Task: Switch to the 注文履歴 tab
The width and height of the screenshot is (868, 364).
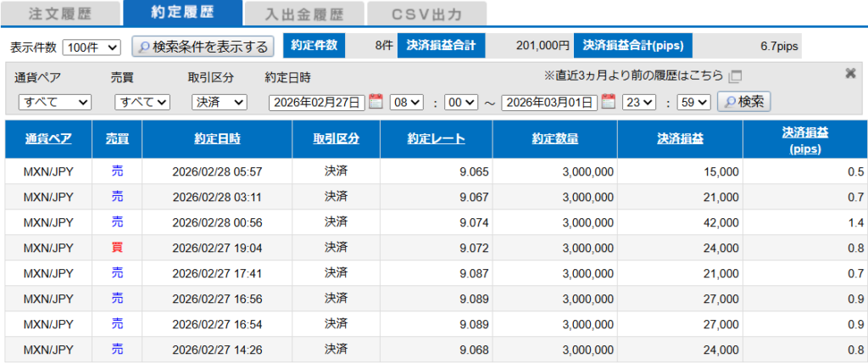Action: (59, 14)
